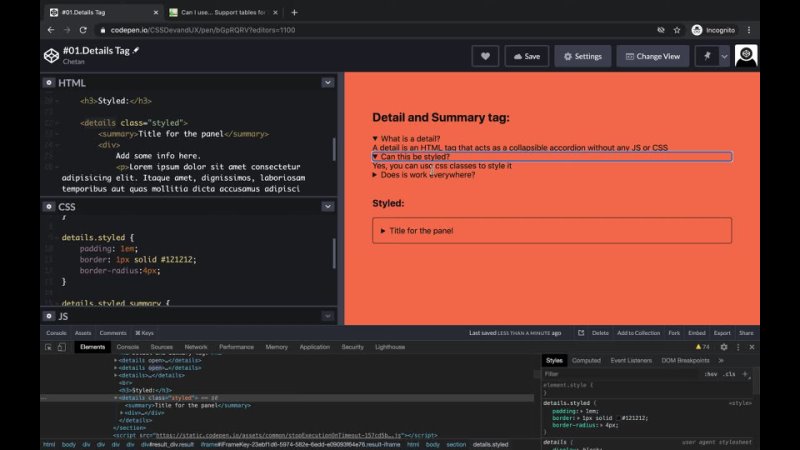The width and height of the screenshot is (800, 450).
Task: Toggle the device toolbar in DevTools
Action: point(62,347)
